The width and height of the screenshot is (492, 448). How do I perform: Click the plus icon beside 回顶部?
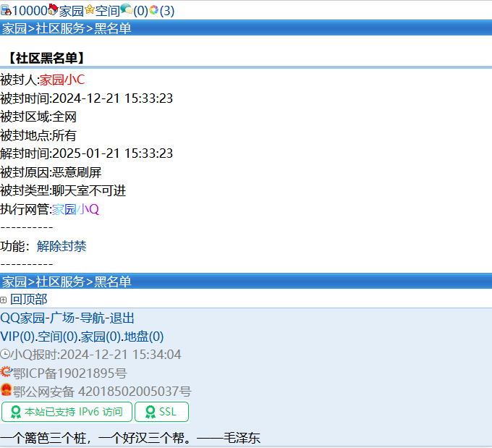coord(4,300)
